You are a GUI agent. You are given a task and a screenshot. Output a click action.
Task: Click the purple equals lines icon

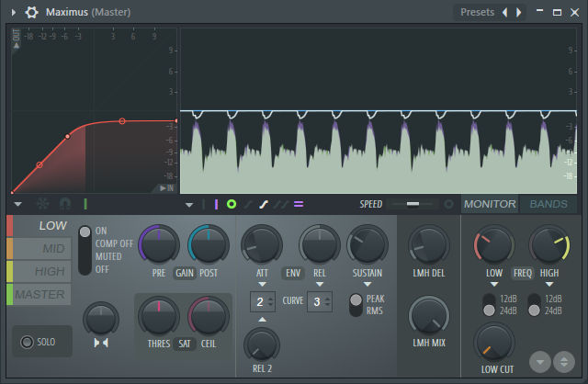point(299,204)
